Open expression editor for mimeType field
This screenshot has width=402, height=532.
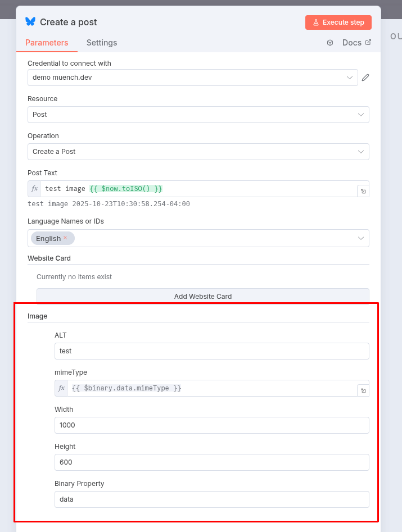pyautogui.click(x=363, y=390)
